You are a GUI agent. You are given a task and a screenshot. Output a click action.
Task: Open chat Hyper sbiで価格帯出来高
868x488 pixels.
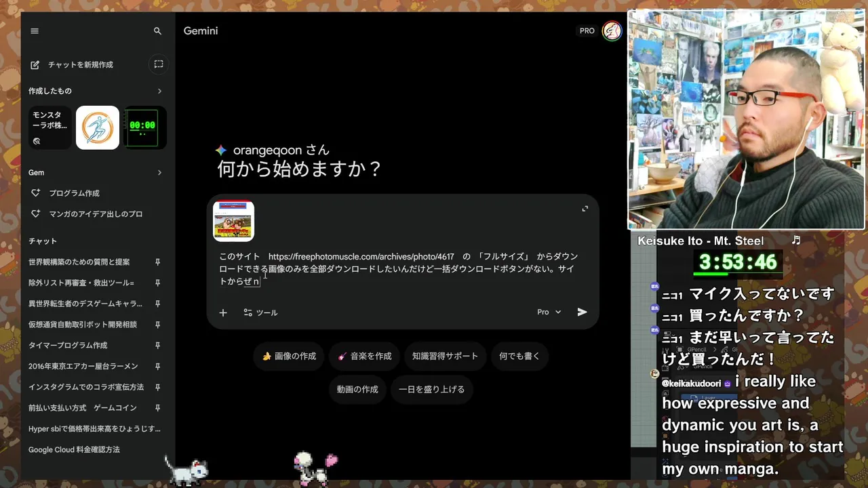click(x=95, y=429)
